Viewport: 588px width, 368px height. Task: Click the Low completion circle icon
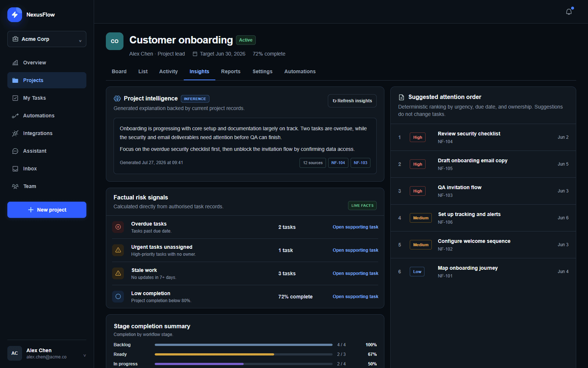118,297
